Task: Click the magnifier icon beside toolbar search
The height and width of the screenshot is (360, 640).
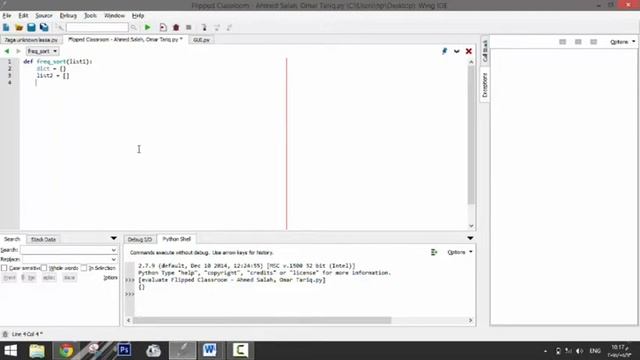Action: (x=133, y=27)
